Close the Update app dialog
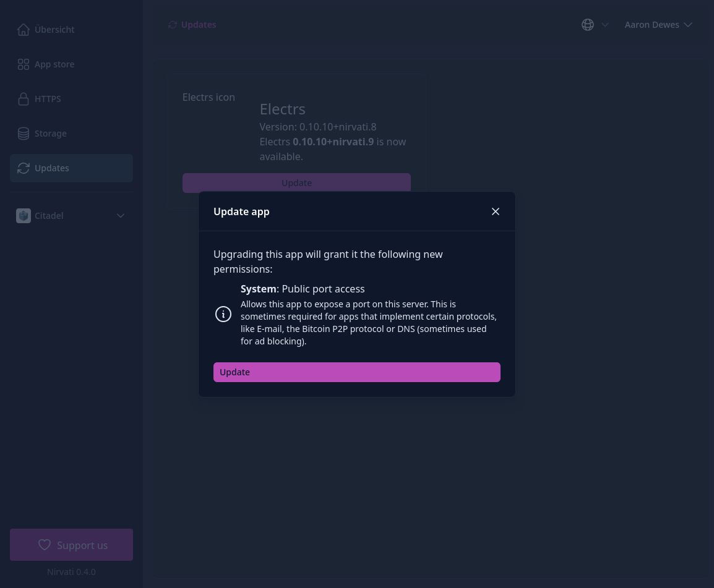 (496, 211)
